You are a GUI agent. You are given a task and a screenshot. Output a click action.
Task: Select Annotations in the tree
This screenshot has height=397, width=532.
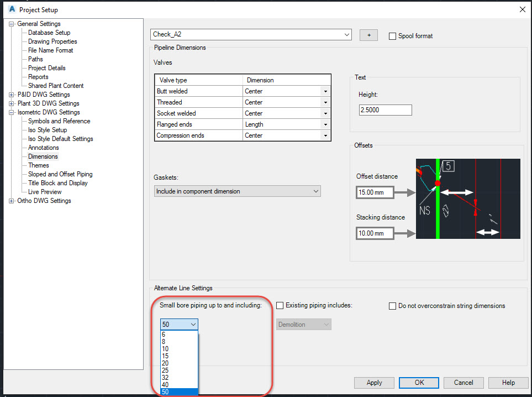[x=44, y=148]
